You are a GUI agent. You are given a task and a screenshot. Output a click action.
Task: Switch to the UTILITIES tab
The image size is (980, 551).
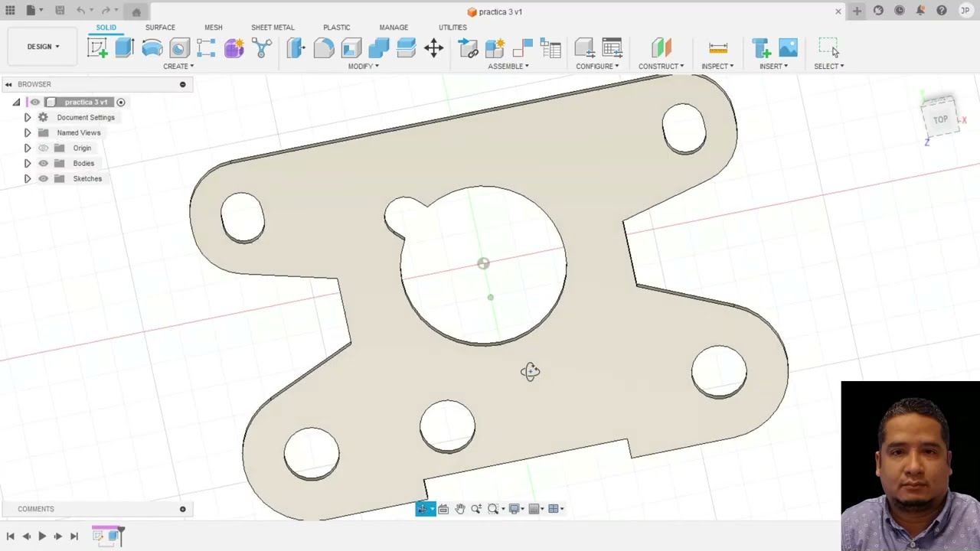click(x=452, y=28)
